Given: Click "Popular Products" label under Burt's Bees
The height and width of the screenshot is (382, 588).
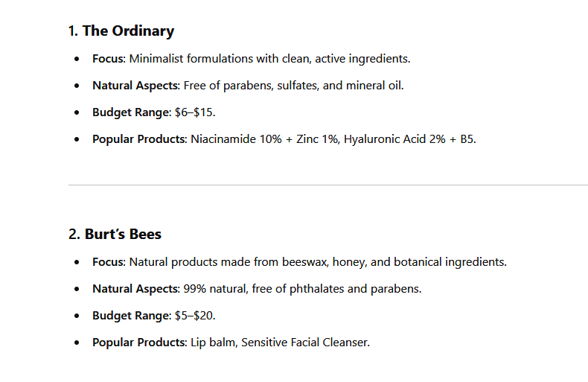Looking at the screenshot, I should (x=139, y=343).
